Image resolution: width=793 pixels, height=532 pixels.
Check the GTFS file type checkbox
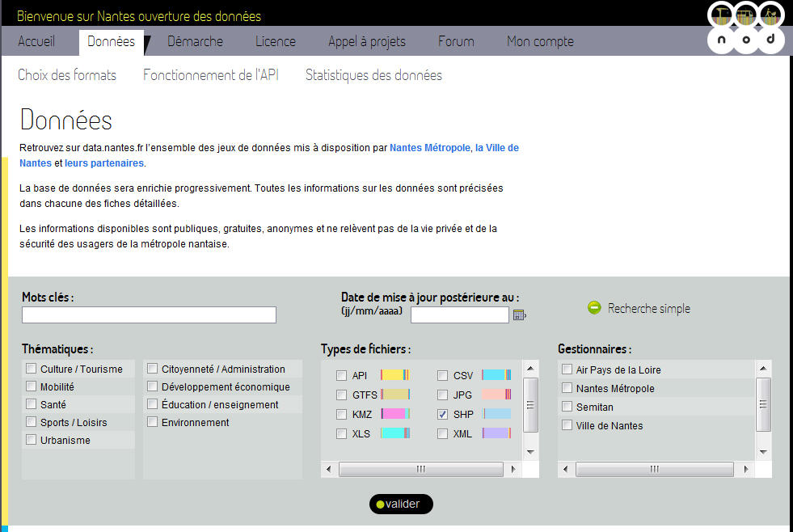click(341, 395)
